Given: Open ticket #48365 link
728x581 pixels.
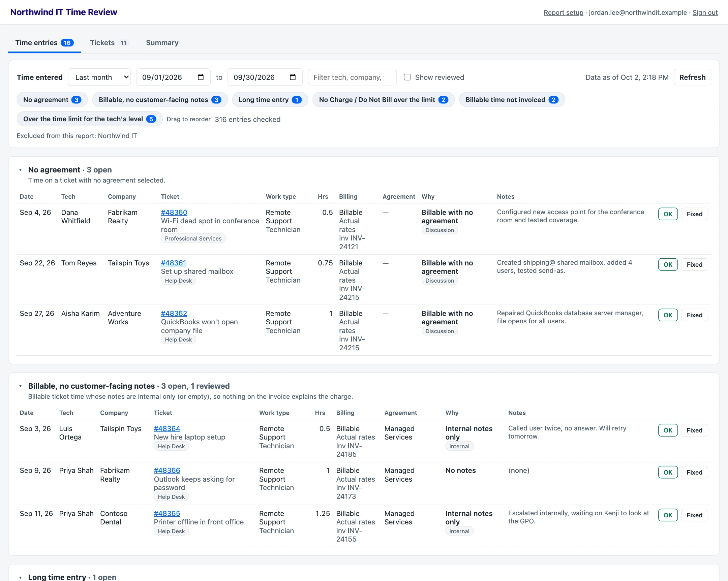Looking at the screenshot, I should (167, 514).
